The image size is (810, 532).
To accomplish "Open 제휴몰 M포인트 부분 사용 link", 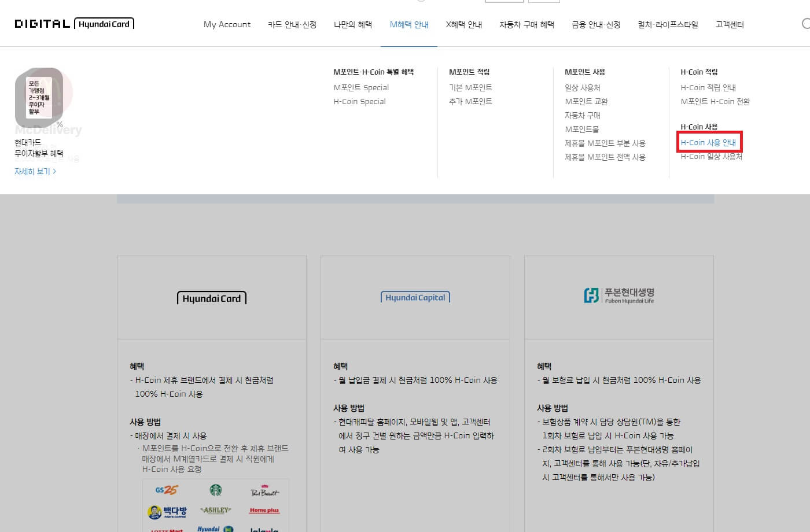I will point(605,143).
